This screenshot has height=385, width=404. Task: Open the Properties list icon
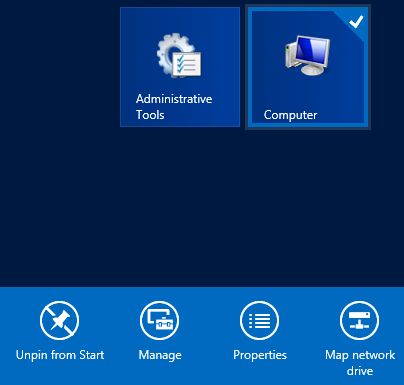(260, 320)
